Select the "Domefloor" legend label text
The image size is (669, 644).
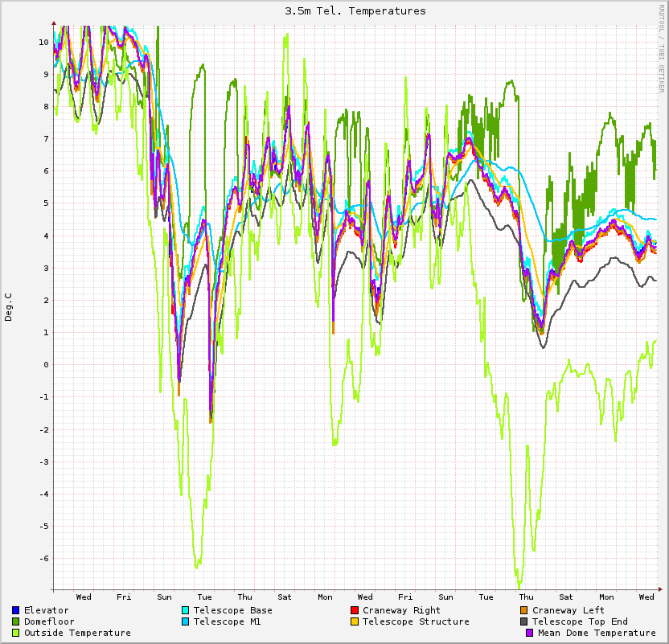(49, 621)
